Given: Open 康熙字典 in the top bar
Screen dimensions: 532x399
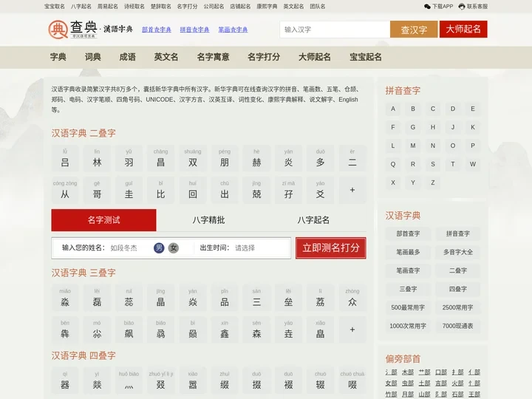Looking at the screenshot, I should click(267, 7).
